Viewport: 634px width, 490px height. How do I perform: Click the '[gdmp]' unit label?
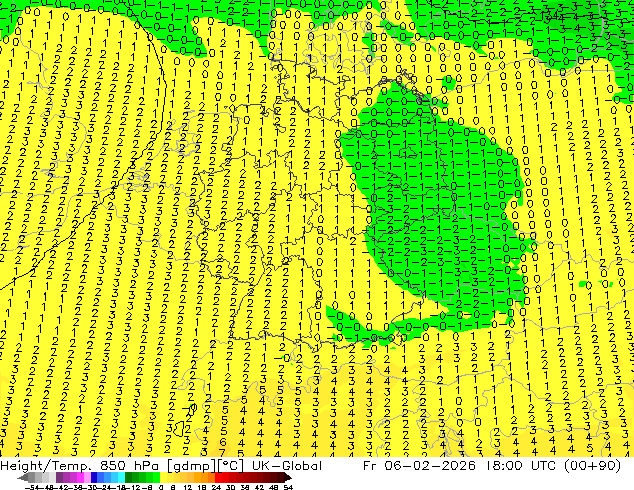point(190,466)
